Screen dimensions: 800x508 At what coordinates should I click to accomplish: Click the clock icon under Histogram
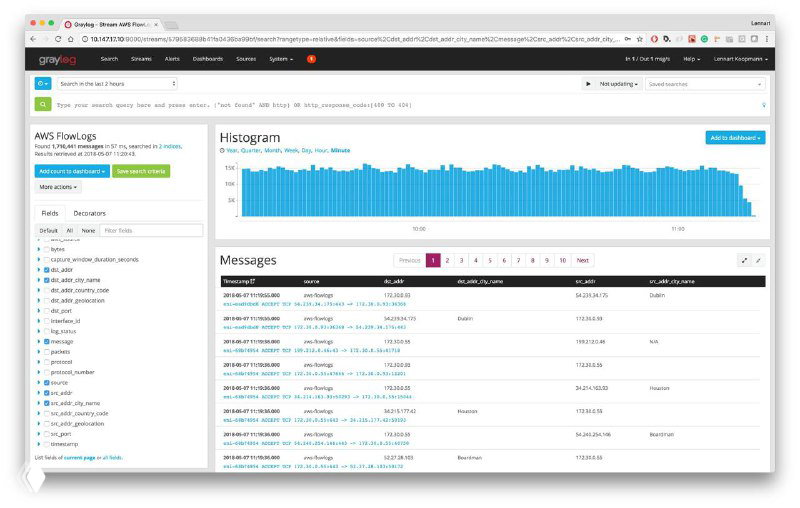pyautogui.click(x=222, y=150)
